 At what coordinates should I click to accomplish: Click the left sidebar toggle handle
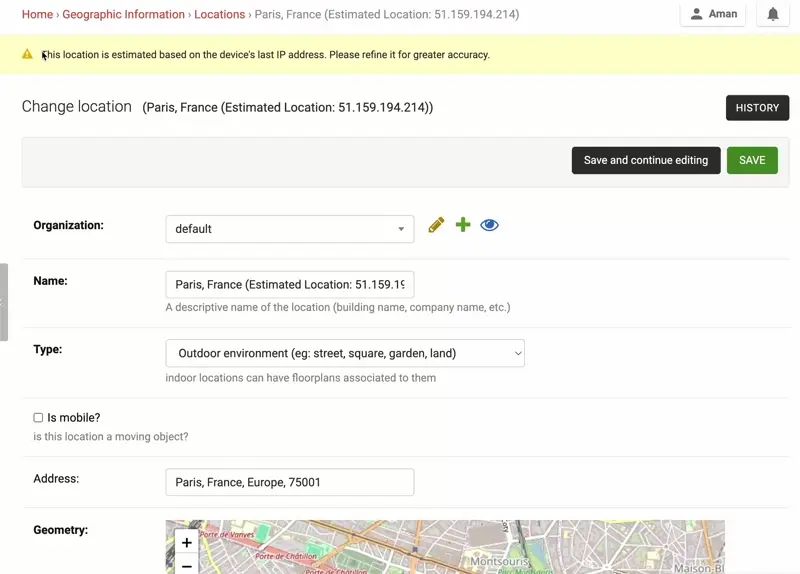point(4,302)
